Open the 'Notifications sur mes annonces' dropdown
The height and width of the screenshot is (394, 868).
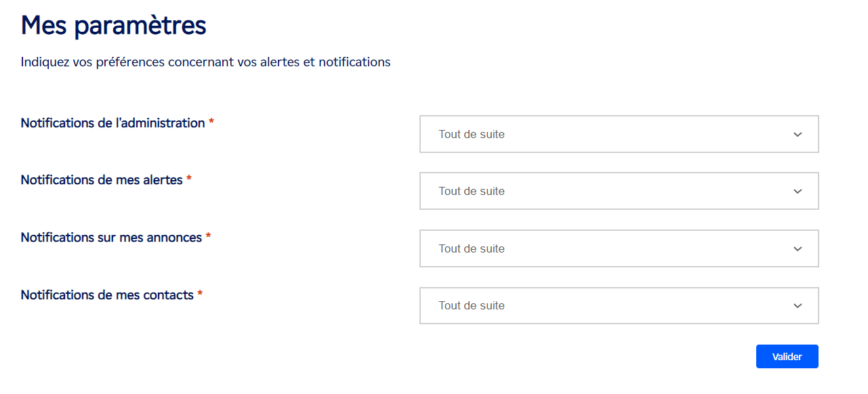pyautogui.click(x=619, y=248)
